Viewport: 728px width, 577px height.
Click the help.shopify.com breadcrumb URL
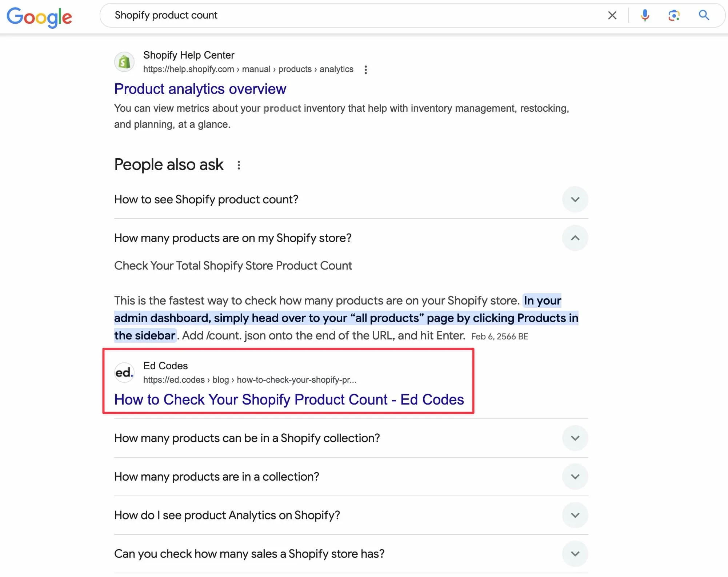click(x=248, y=69)
